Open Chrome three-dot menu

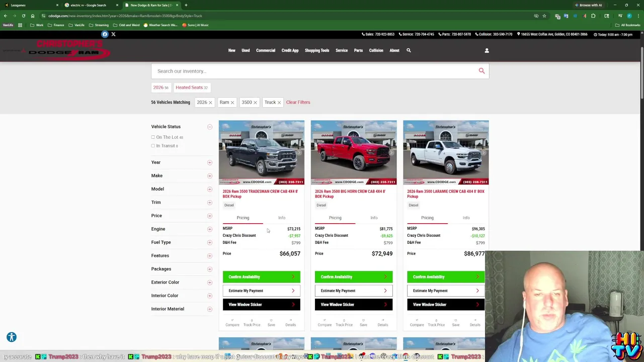click(x=638, y=16)
